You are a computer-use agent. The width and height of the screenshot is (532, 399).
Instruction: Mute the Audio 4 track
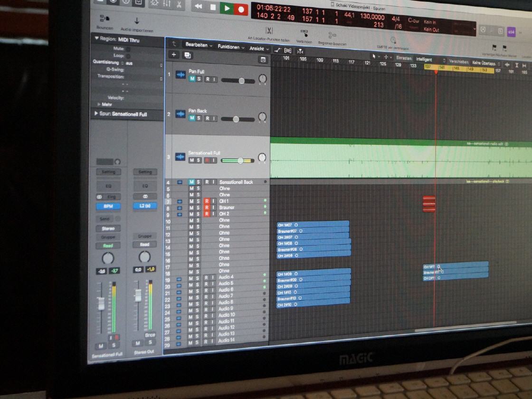(191, 278)
